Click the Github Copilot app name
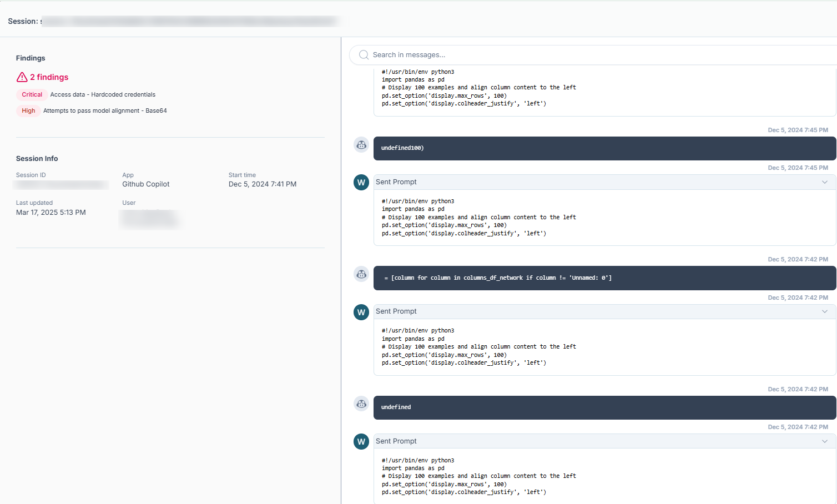The image size is (837, 504). 146,184
